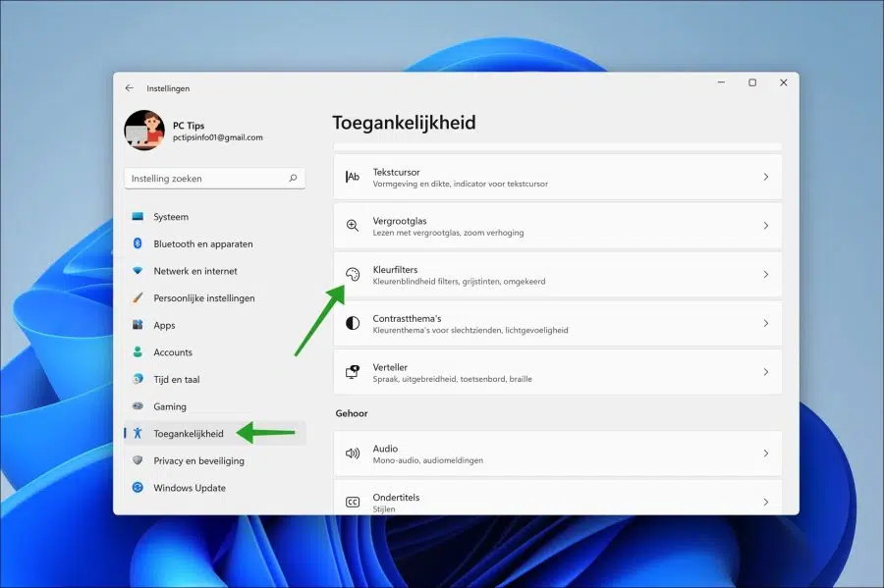This screenshot has width=884, height=588.
Task: Expand Audio via its chevron
Action: (x=765, y=454)
